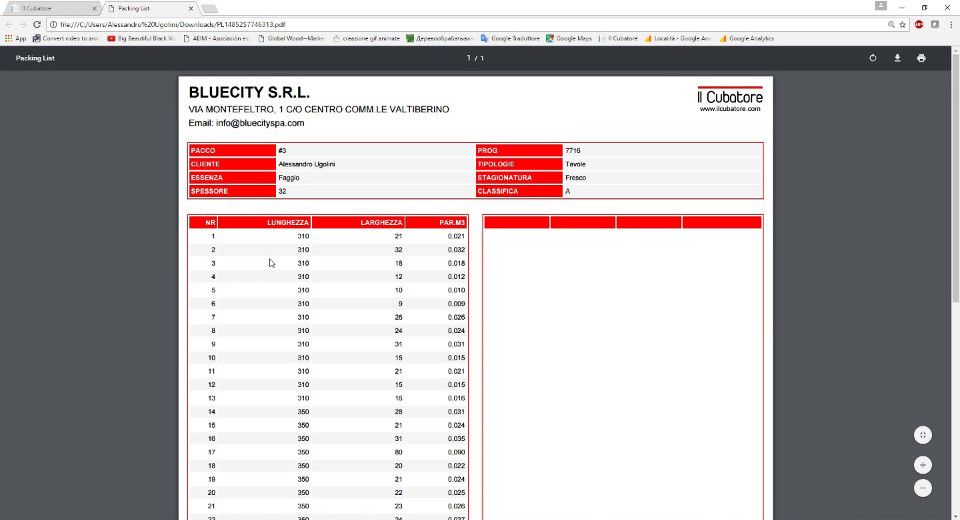Close the Packing List tab
Viewport: 960px width, 520px height.
point(191,9)
